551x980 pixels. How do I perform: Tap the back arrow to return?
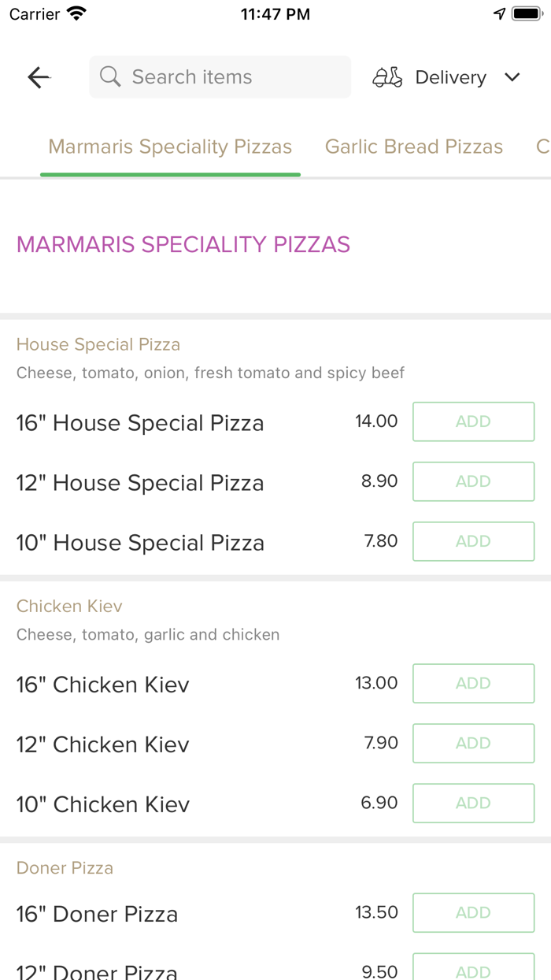pos(38,77)
